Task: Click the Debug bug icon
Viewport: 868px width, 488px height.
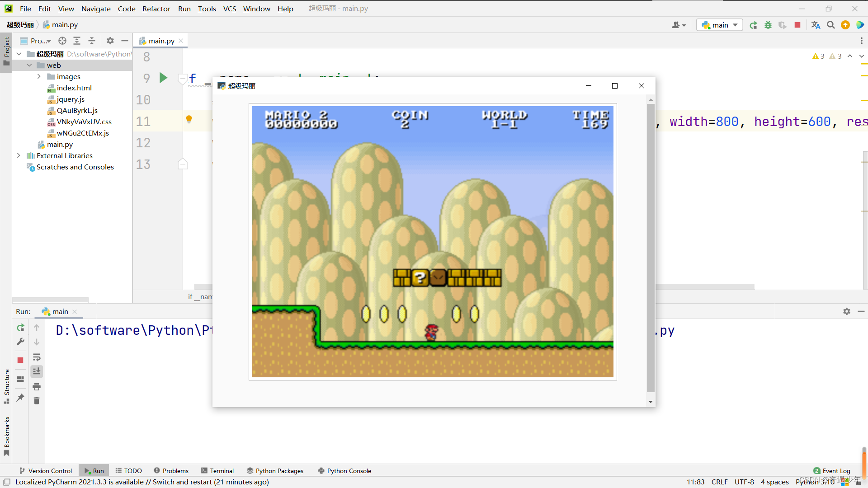Action: [768, 25]
